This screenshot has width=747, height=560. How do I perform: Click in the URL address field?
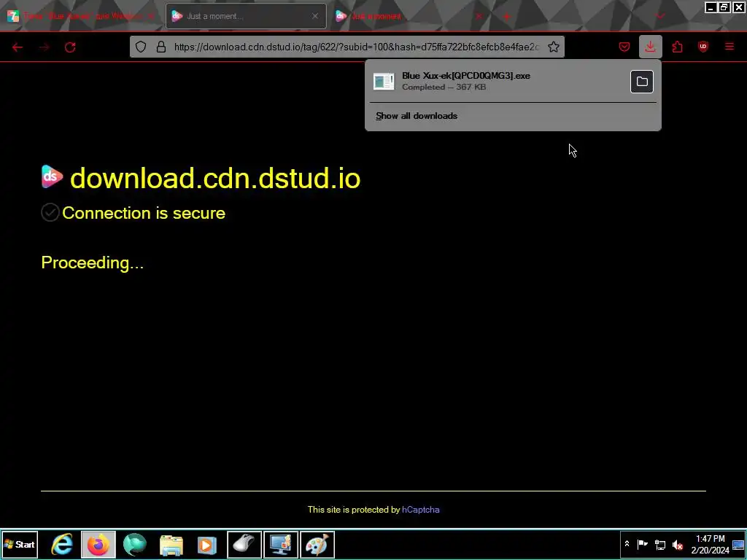coord(356,47)
